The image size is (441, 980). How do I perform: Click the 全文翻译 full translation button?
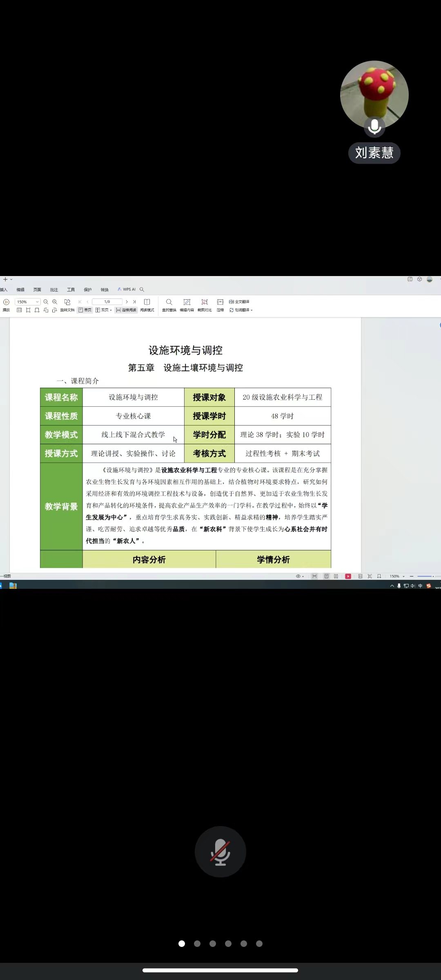tap(239, 302)
